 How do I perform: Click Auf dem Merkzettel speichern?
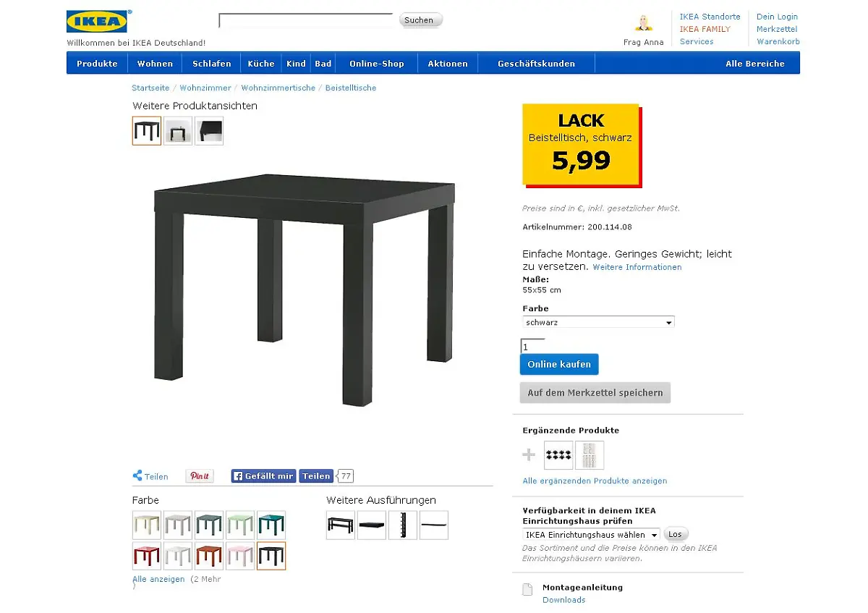(x=595, y=393)
